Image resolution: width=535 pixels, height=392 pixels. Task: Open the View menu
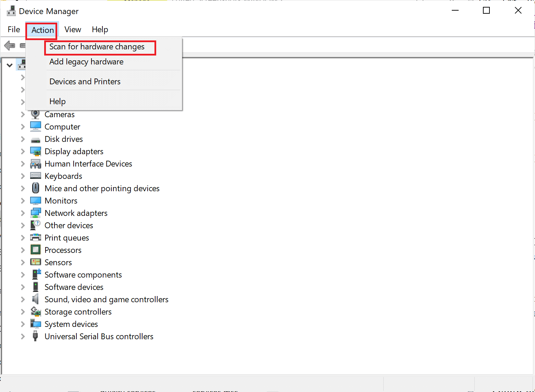point(72,29)
